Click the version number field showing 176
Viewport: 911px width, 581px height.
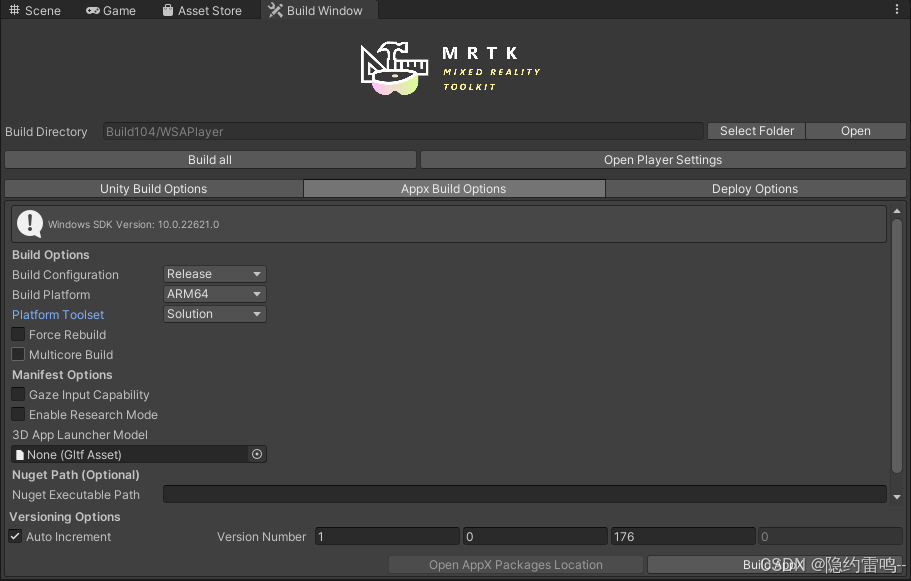(682, 536)
